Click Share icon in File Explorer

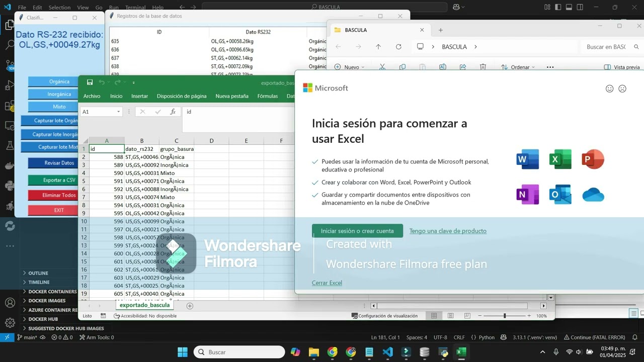pyautogui.click(x=463, y=67)
